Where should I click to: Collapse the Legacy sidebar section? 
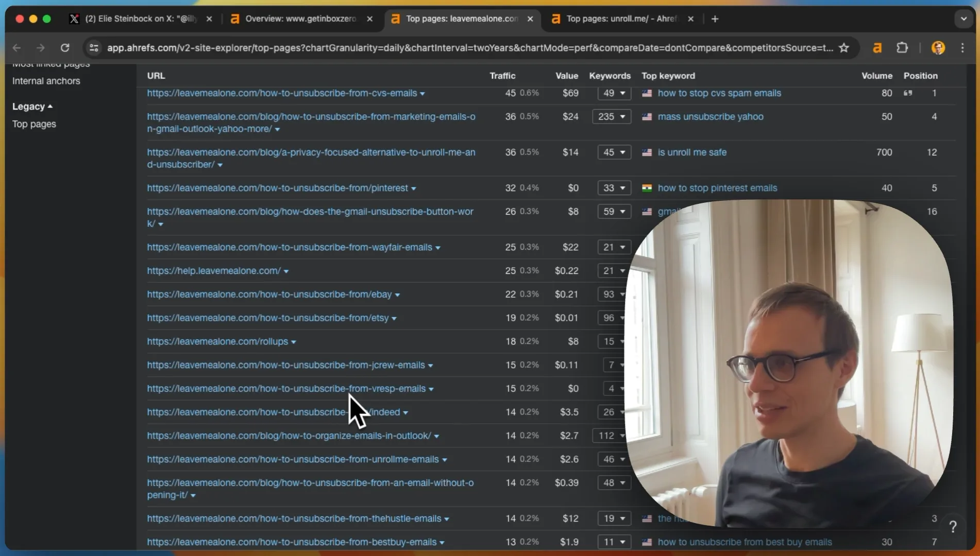(32, 107)
